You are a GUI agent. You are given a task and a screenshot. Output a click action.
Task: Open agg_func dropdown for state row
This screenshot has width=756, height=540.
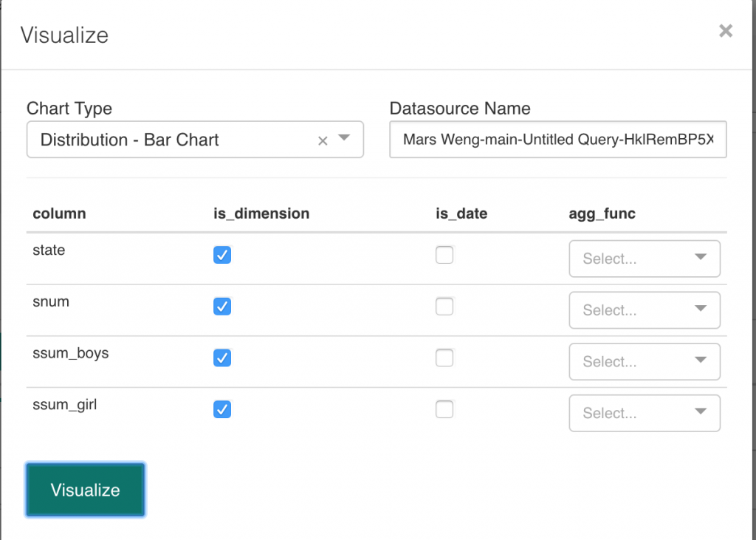click(x=644, y=259)
